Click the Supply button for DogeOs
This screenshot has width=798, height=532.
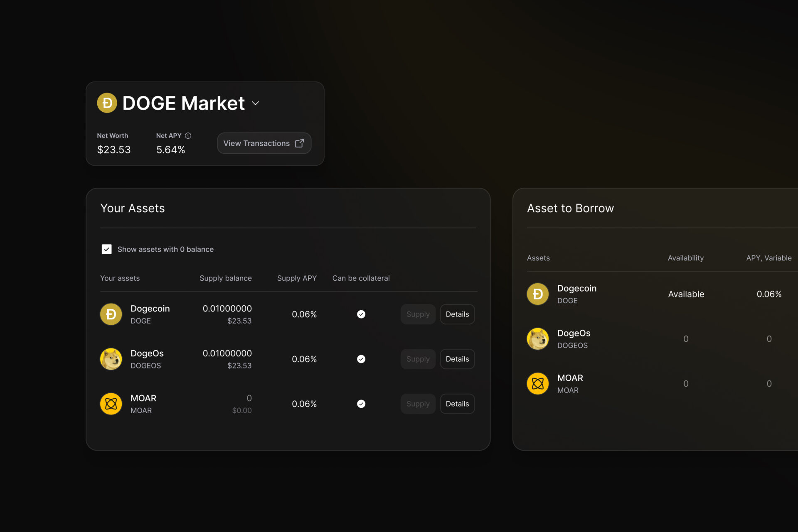pyautogui.click(x=418, y=359)
